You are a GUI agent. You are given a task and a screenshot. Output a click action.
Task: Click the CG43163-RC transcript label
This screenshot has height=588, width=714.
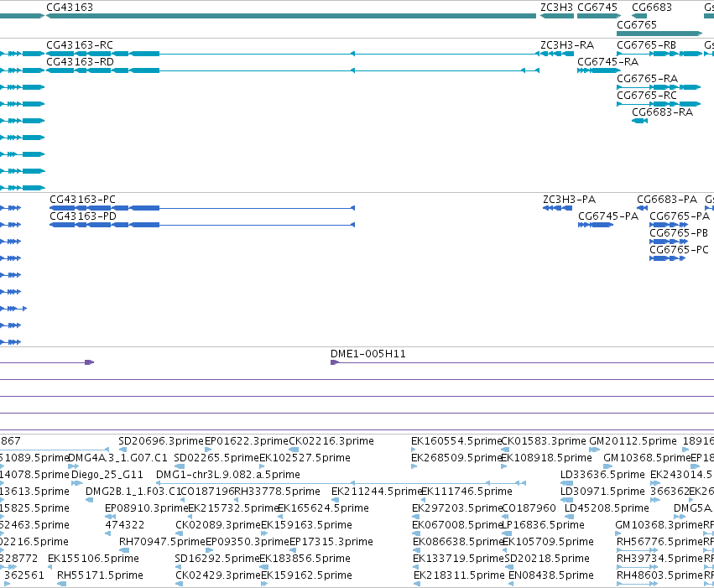(x=80, y=45)
